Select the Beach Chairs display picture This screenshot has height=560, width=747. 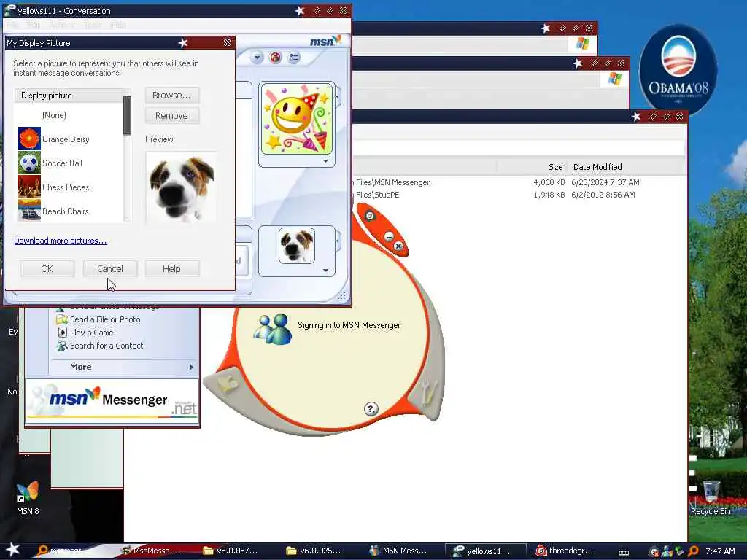pos(69,211)
